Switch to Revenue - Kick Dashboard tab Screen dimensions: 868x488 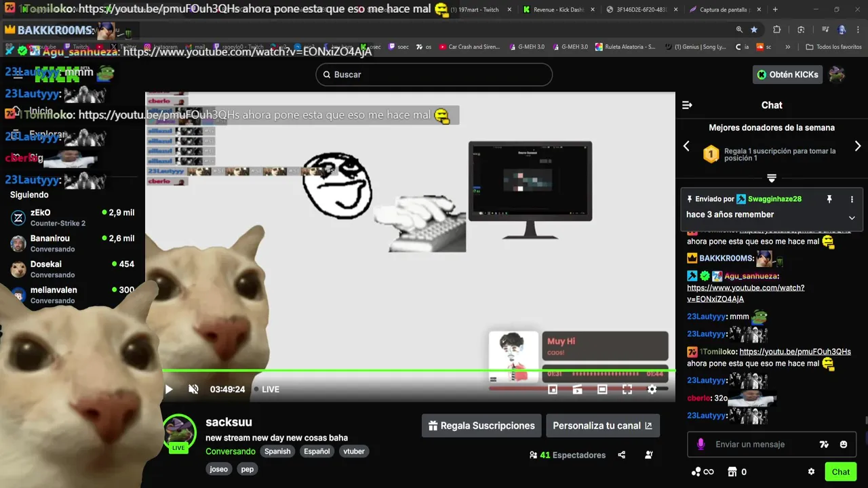558,9
